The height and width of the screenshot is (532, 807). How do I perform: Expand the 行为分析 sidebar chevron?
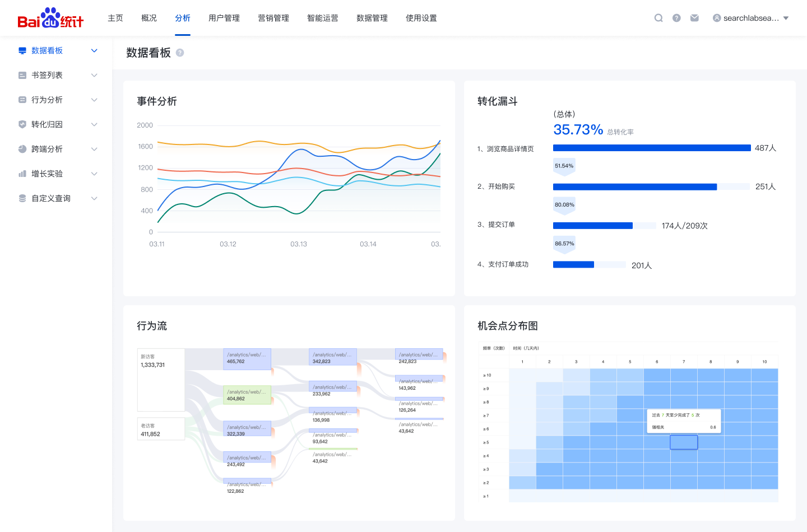coord(94,100)
